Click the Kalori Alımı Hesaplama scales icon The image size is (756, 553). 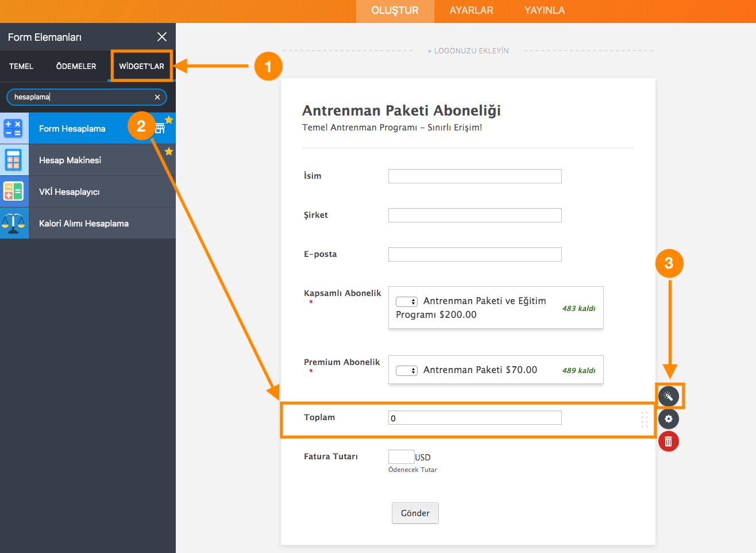click(x=13, y=223)
